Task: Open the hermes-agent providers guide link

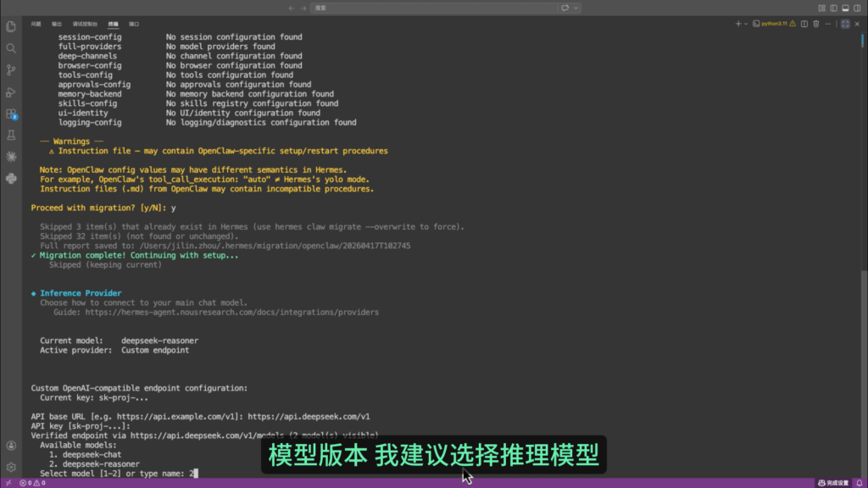Action: point(232,312)
